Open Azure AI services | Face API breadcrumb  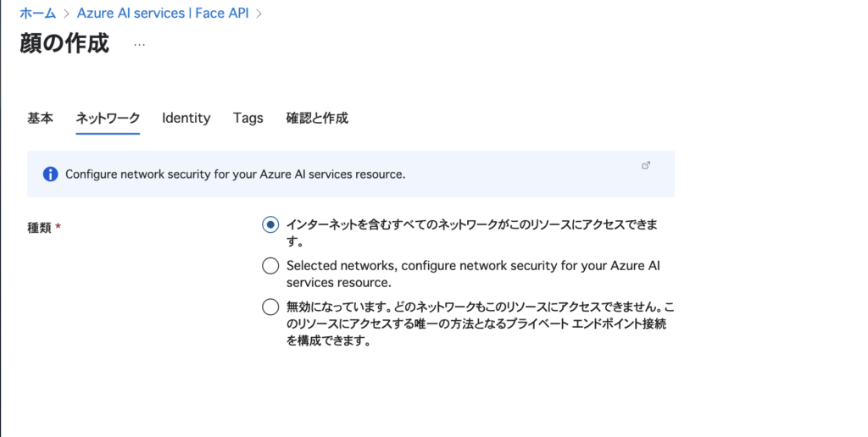(x=163, y=14)
